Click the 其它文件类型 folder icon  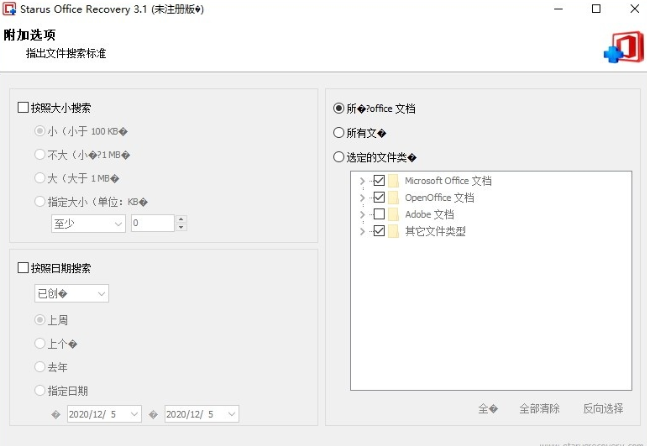click(x=394, y=231)
